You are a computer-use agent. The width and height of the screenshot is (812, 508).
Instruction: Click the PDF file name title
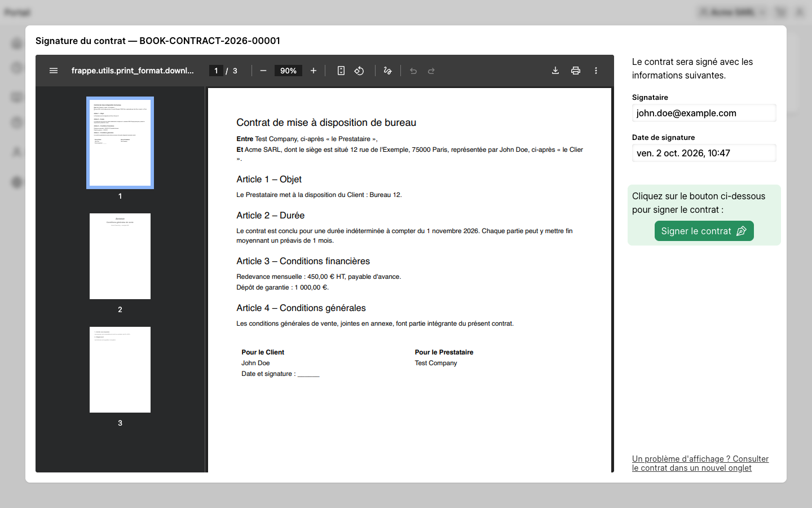pyautogui.click(x=133, y=71)
